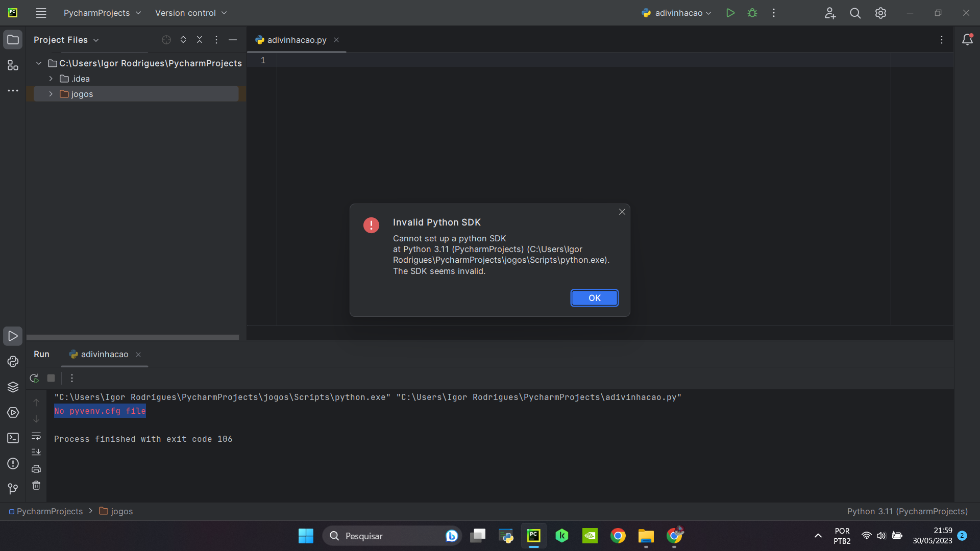Clear all Run console output
This screenshot has height=551, width=980.
36,485
